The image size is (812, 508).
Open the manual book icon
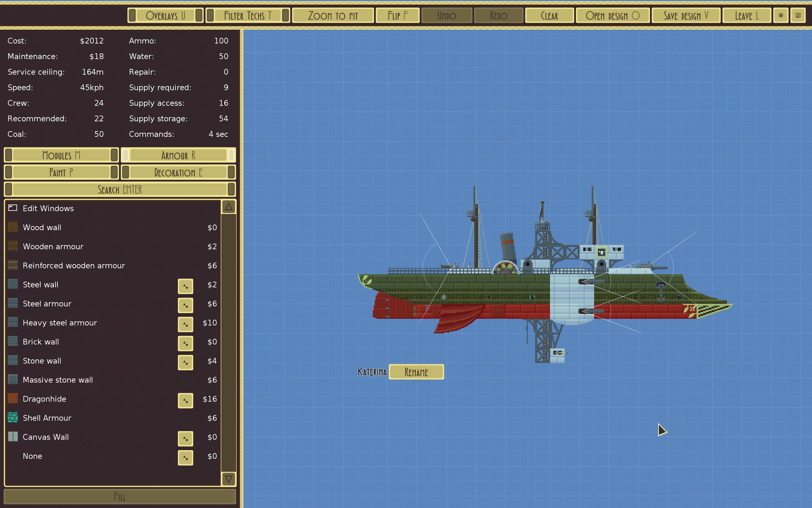point(798,16)
